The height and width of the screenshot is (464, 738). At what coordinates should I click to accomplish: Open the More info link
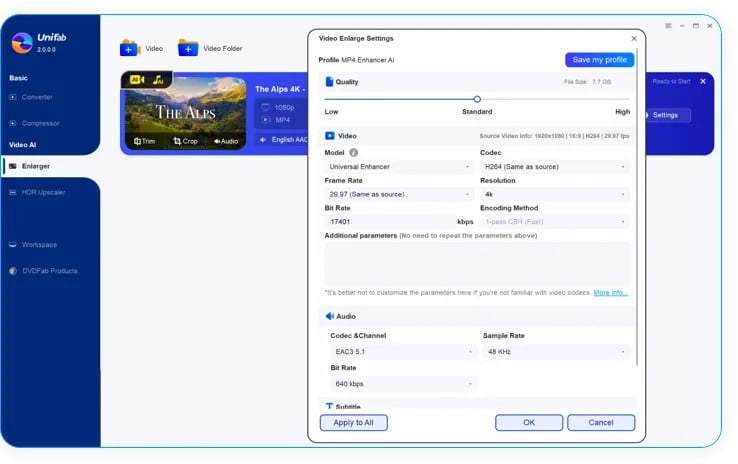pos(610,293)
